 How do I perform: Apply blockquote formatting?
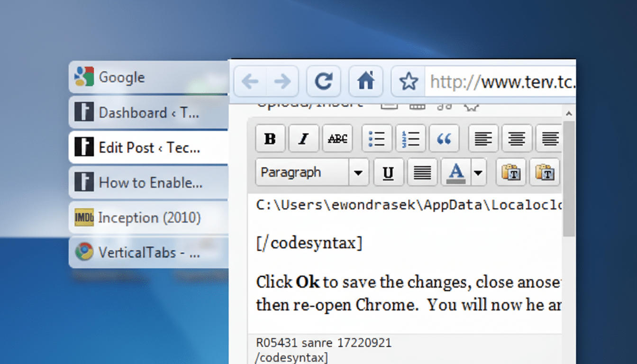click(444, 138)
